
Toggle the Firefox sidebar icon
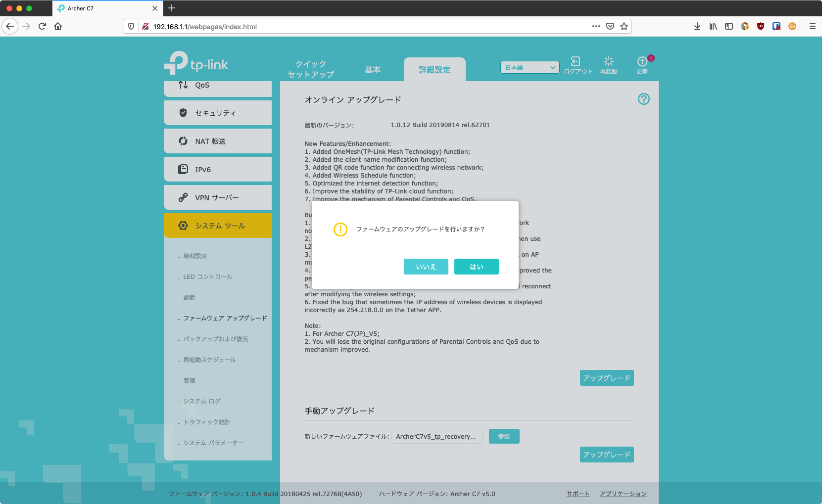pyautogui.click(x=729, y=26)
